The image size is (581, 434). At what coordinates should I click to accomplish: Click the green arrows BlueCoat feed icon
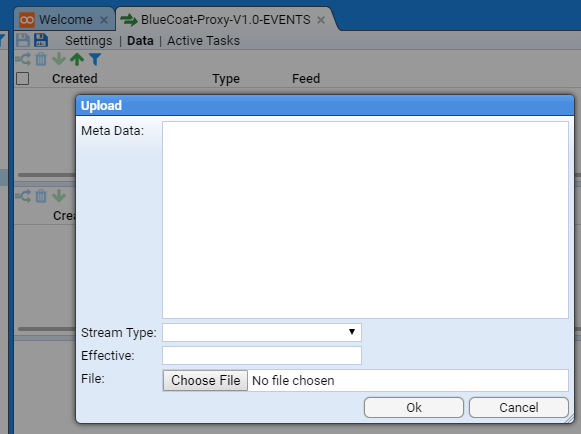[x=129, y=20]
